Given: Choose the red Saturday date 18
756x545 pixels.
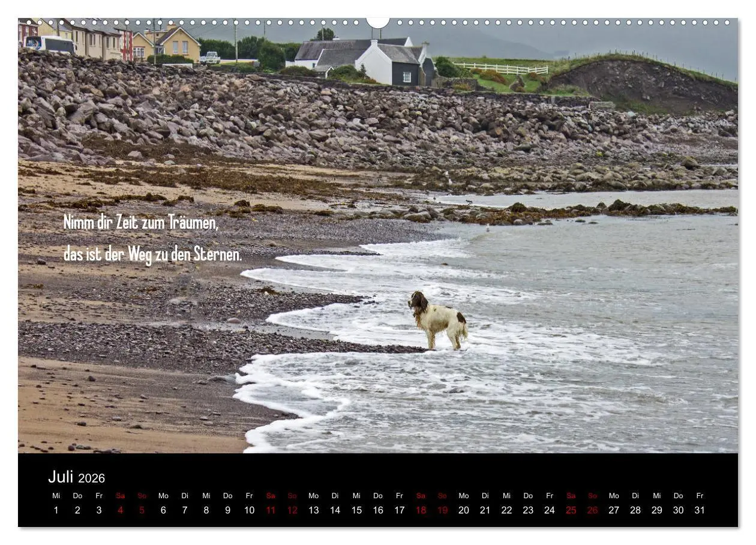Looking at the screenshot, I should coord(421,510).
